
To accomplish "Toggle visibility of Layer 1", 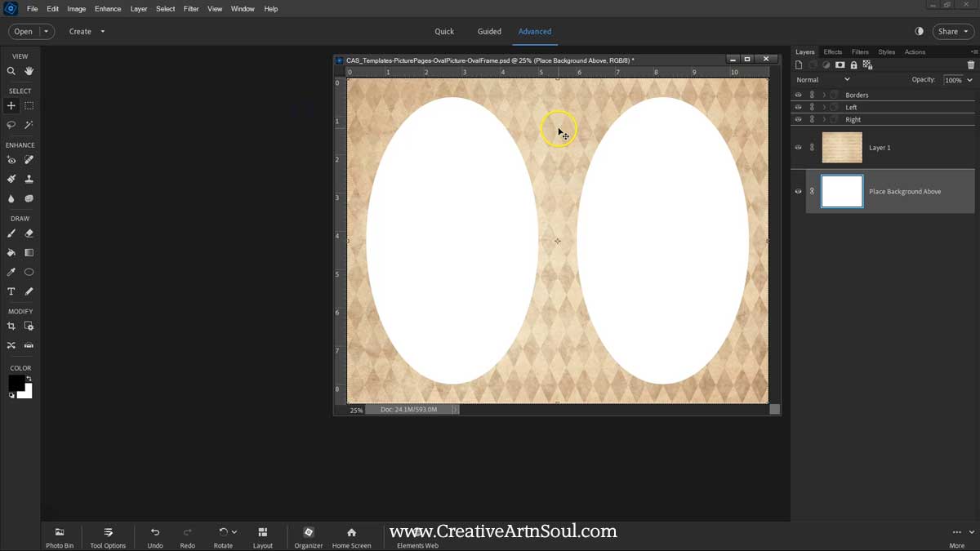I will [798, 148].
